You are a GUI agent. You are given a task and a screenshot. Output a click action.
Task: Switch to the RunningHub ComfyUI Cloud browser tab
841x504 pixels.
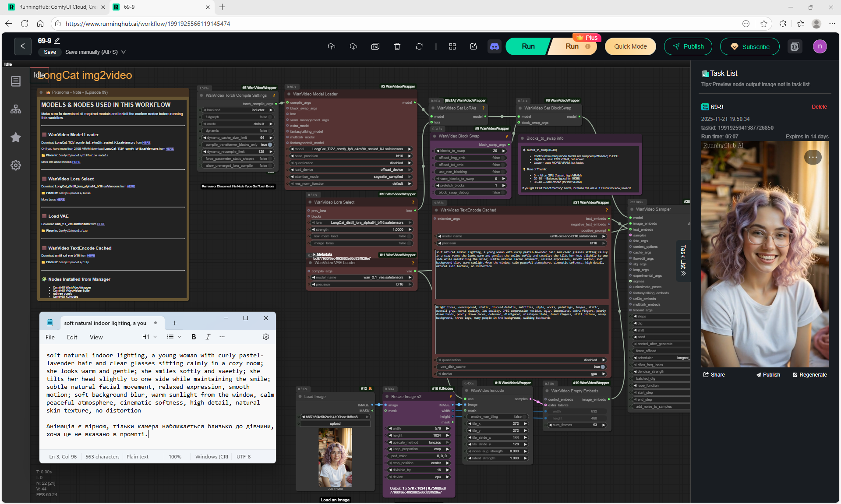pyautogui.click(x=57, y=7)
